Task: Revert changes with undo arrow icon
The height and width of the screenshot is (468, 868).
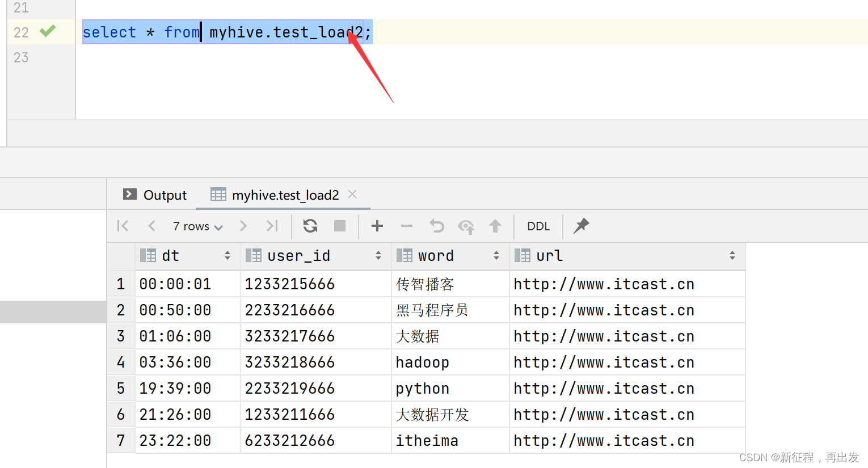Action: pyautogui.click(x=436, y=226)
